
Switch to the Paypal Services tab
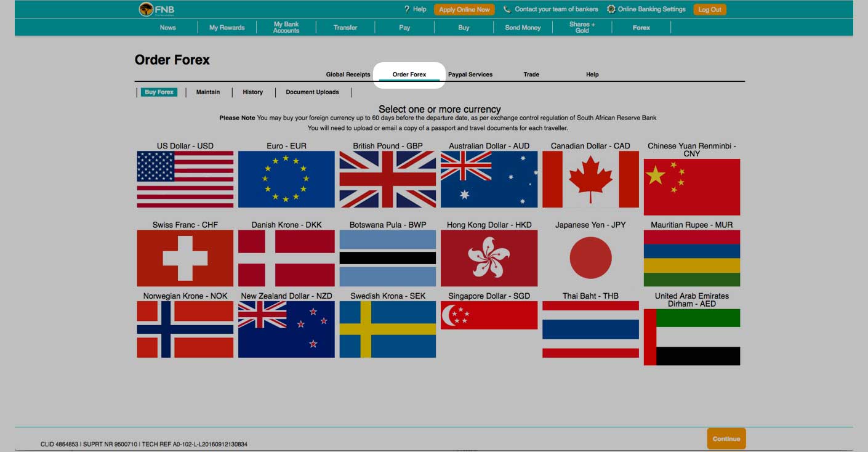click(x=470, y=75)
